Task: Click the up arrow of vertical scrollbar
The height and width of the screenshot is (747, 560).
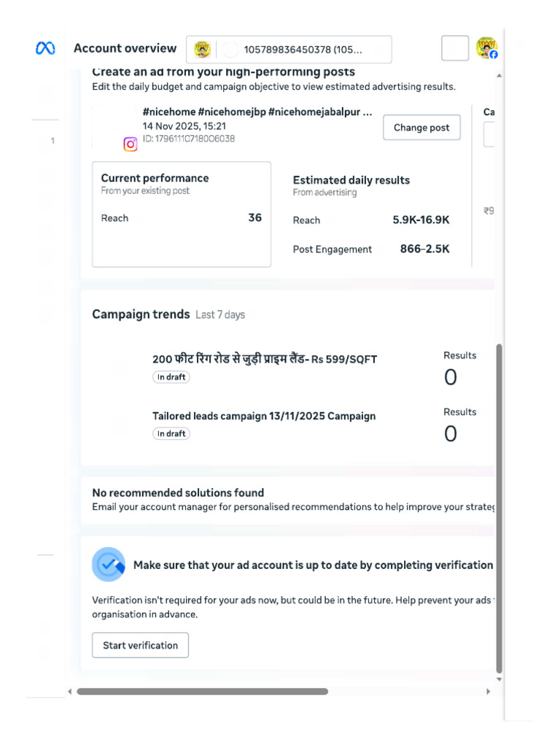Action: pyautogui.click(x=499, y=76)
